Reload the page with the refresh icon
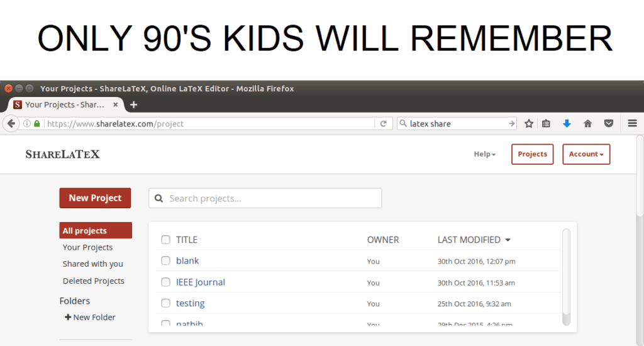Viewport: 644px width, 346px height. tap(383, 124)
